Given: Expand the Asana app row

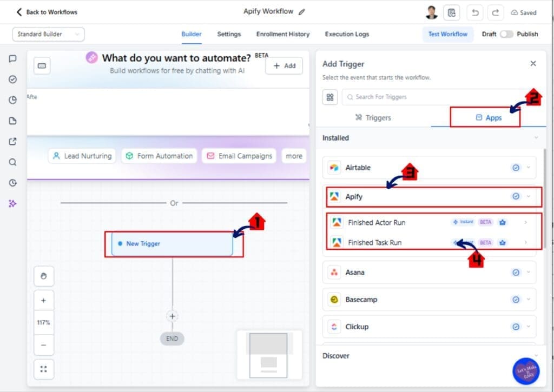Looking at the screenshot, I should tap(429, 273).
